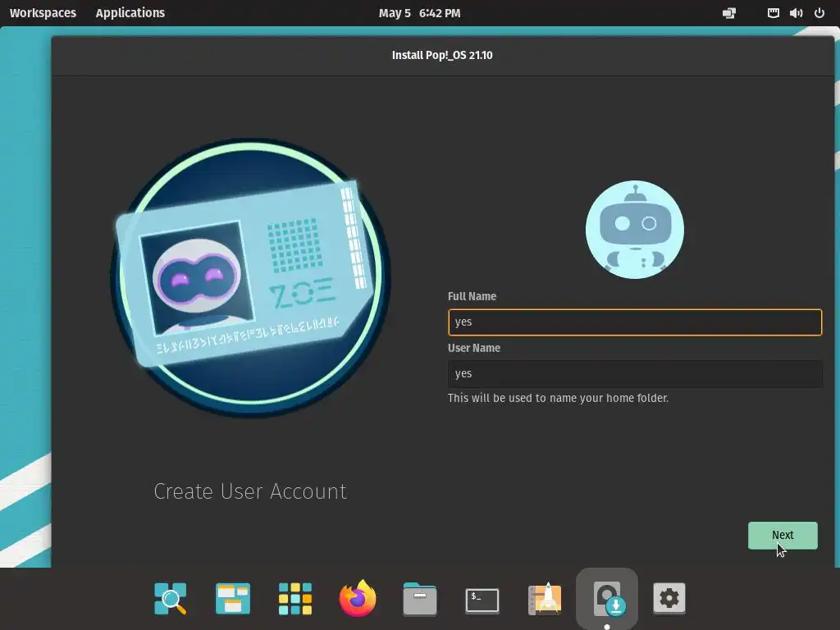Click the Install Pop!_OS 21.10 title bar
Screen dimensions: 840x630
(x=442, y=55)
